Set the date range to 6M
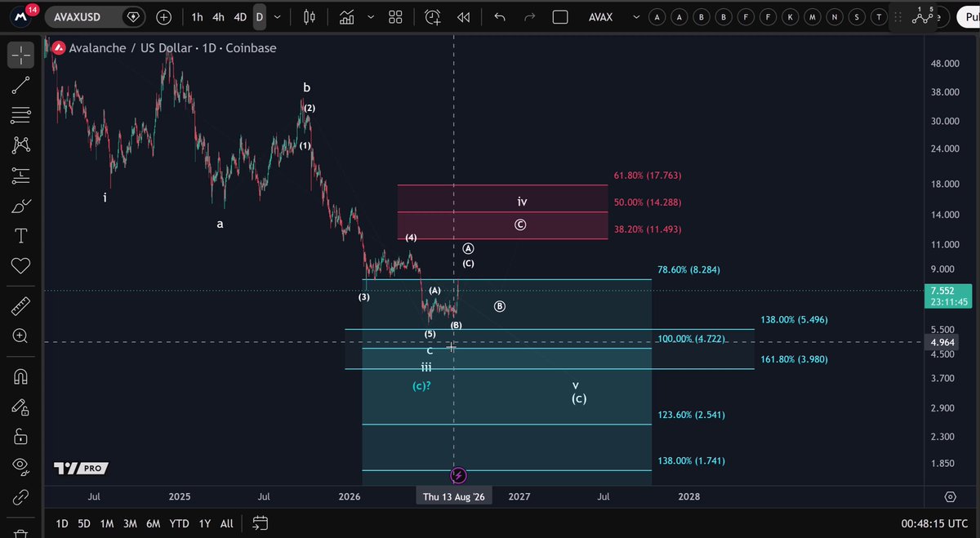980x538 pixels. point(153,523)
